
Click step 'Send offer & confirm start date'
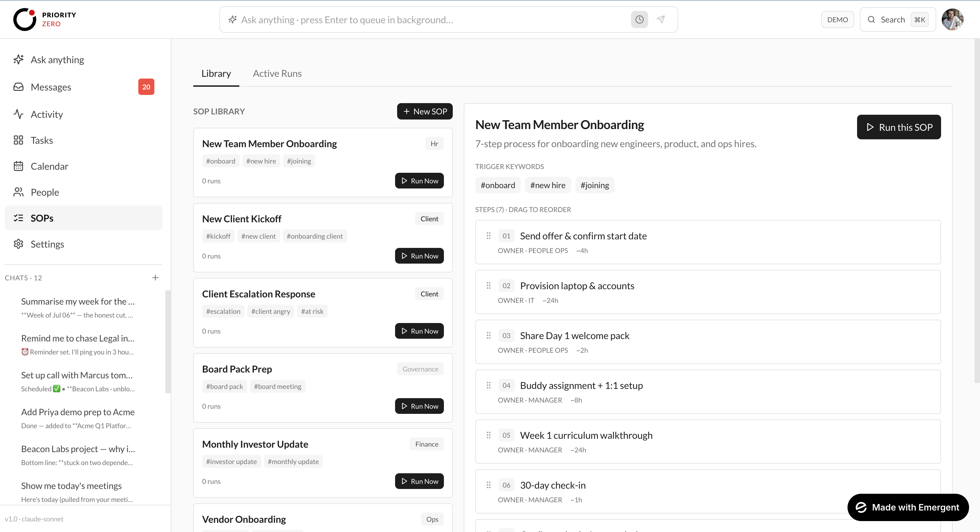708,242
